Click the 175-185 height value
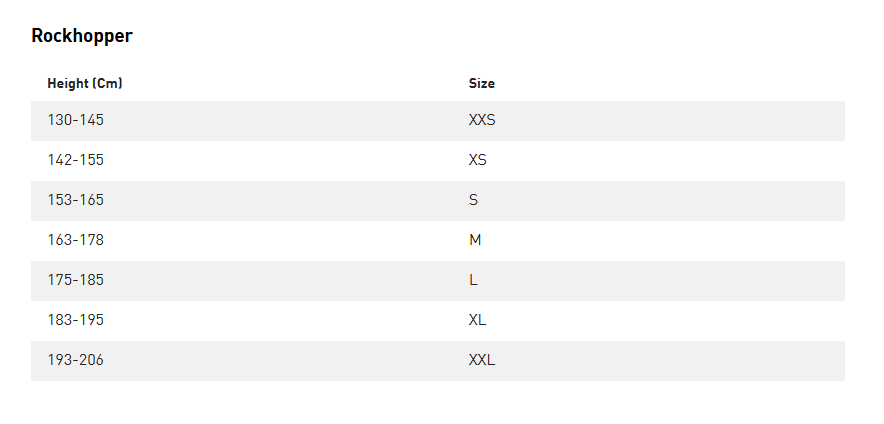The width and height of the screenshot is (884, 424). (x=76, y=280)
